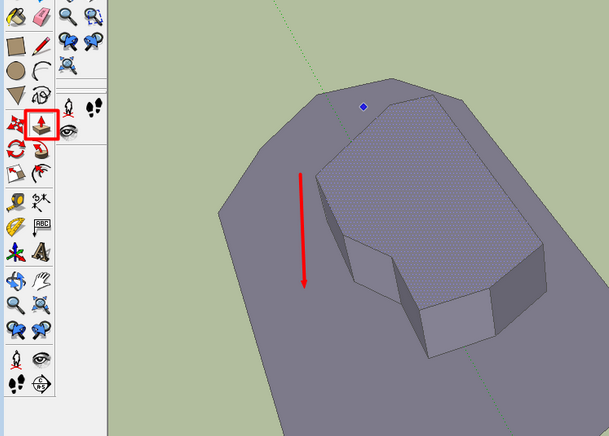Pick the Tape Measure tool

[16, 203]
